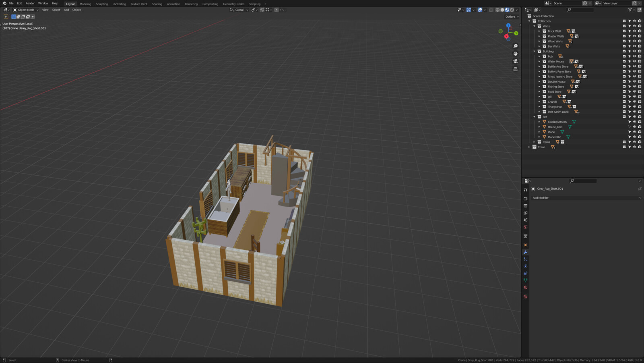
Task: Hide the FinalBaseMesh object in viewport
Action: click(x=634, y=122)
